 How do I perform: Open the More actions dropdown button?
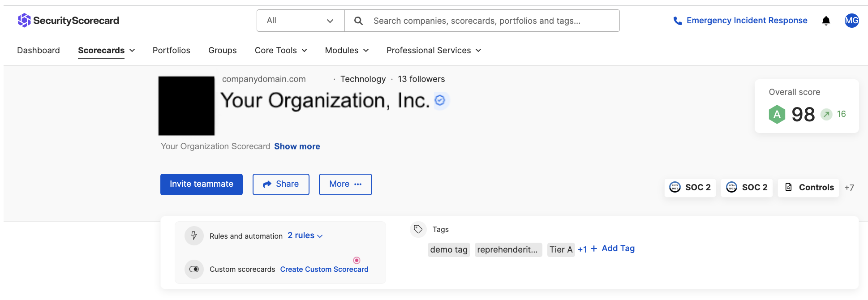click(x=345, y=184)
